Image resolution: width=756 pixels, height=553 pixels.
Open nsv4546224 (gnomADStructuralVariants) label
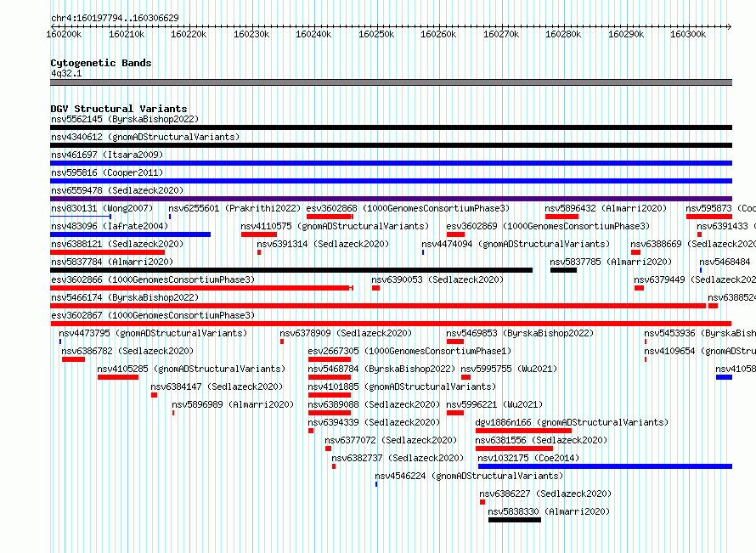(x=469, y=476)
